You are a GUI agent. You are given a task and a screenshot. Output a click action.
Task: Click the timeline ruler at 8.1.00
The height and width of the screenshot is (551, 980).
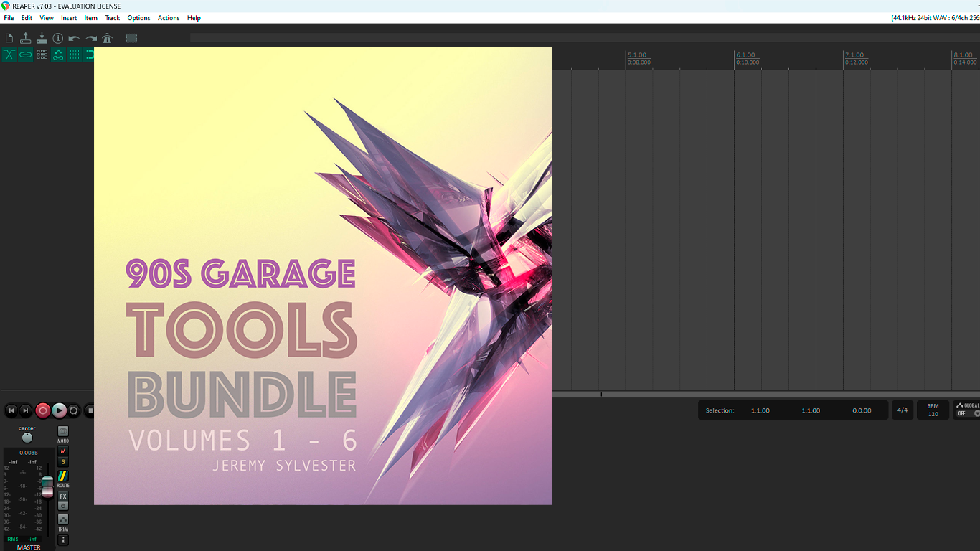tap(963, 55)
